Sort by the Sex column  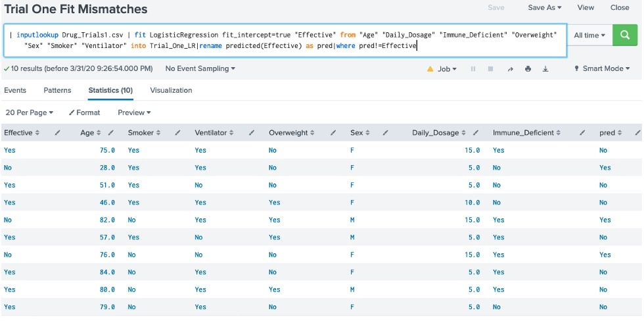tap(360, 133)
